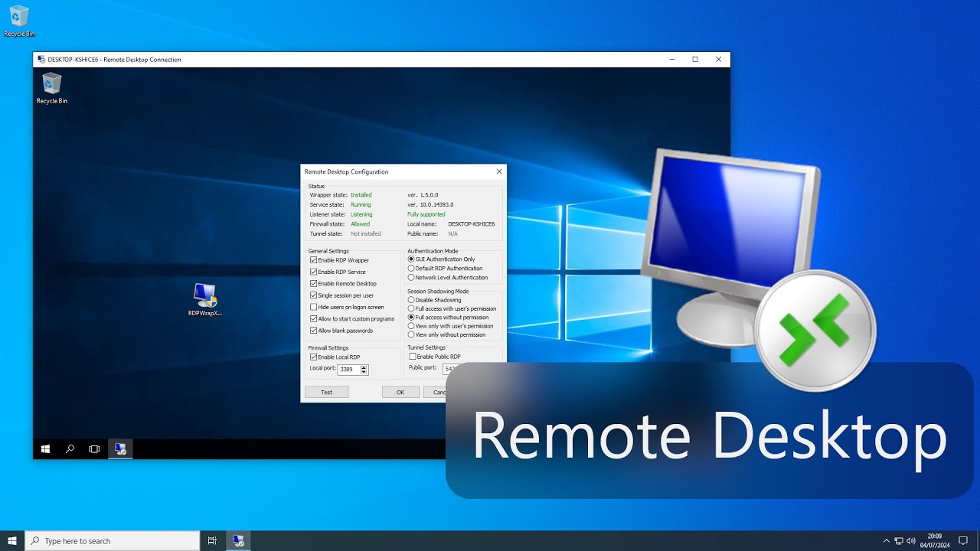This screenshot has height=551, width=980.
Task: Click the Type here to search box
Action: click(x=113, y=541)
